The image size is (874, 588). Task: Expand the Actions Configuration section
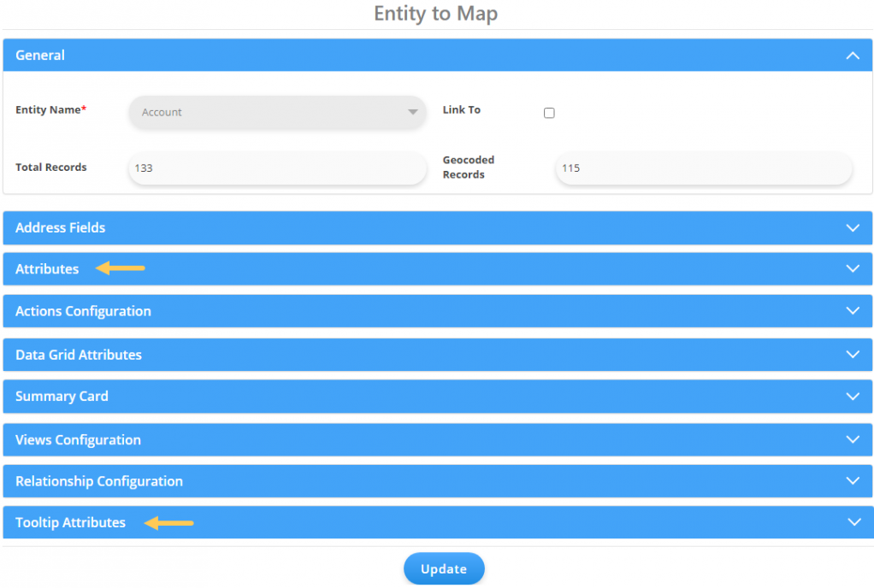coord(853,311)
